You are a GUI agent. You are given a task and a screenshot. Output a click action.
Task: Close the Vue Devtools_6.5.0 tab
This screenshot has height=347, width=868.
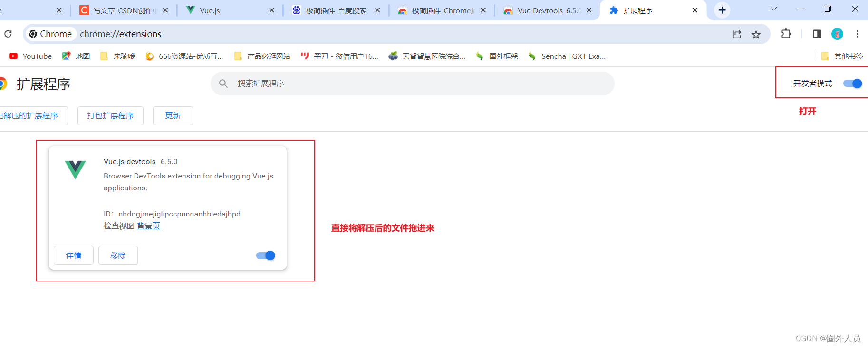[x=589, y=10]
